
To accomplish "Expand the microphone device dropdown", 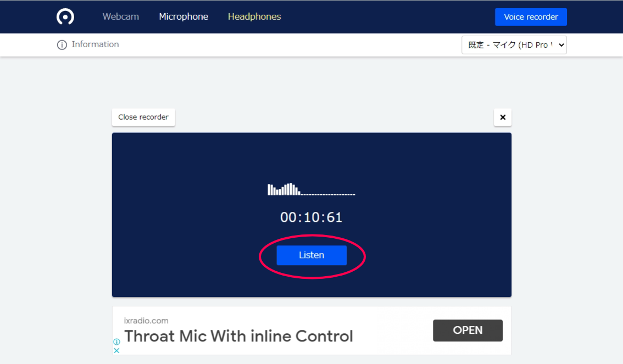I will coord(514,45).
